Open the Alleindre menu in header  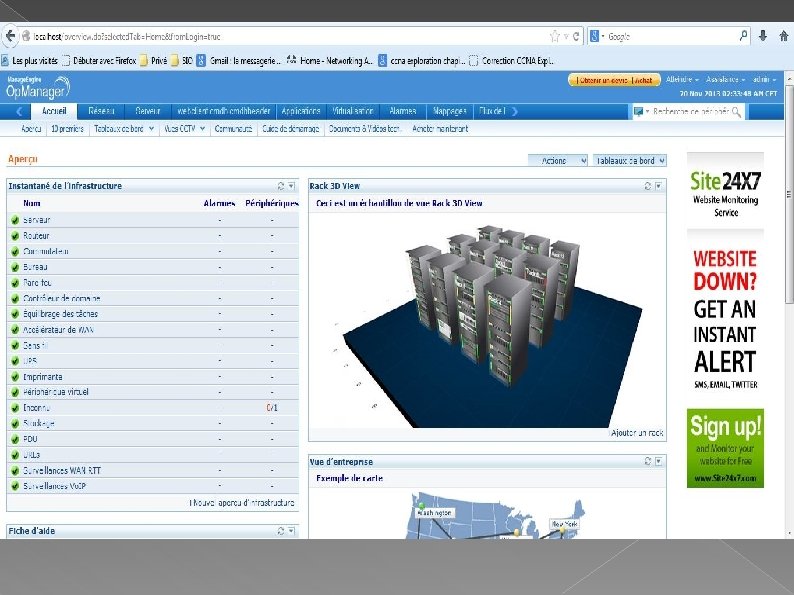click(682, 80)
